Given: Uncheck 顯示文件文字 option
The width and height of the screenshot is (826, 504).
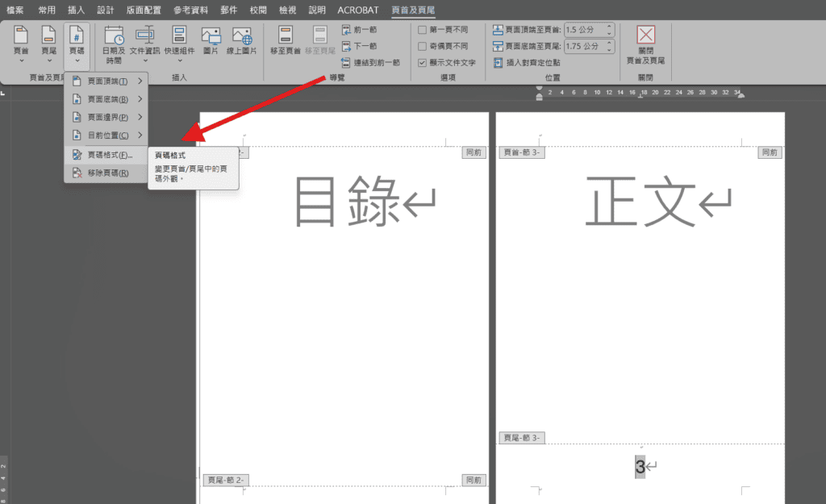Looking at the screenshot, I should pyautogui.click(x=423, y=62).
